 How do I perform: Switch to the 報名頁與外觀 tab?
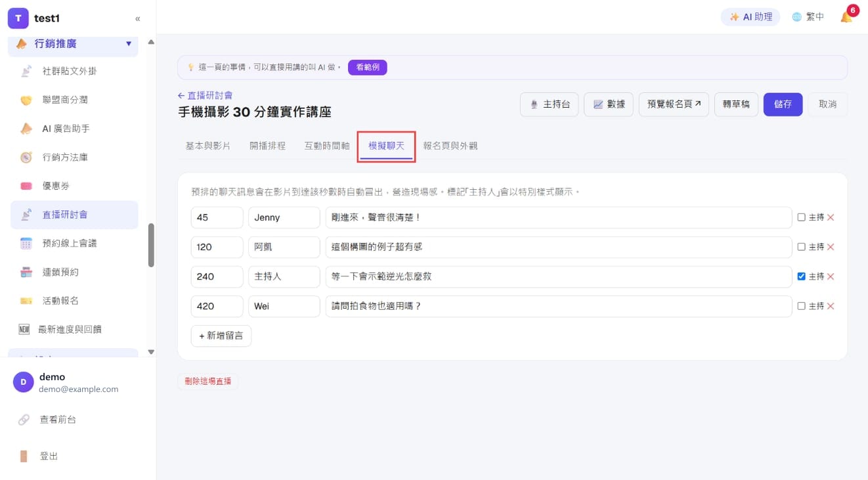click(450, 146)
